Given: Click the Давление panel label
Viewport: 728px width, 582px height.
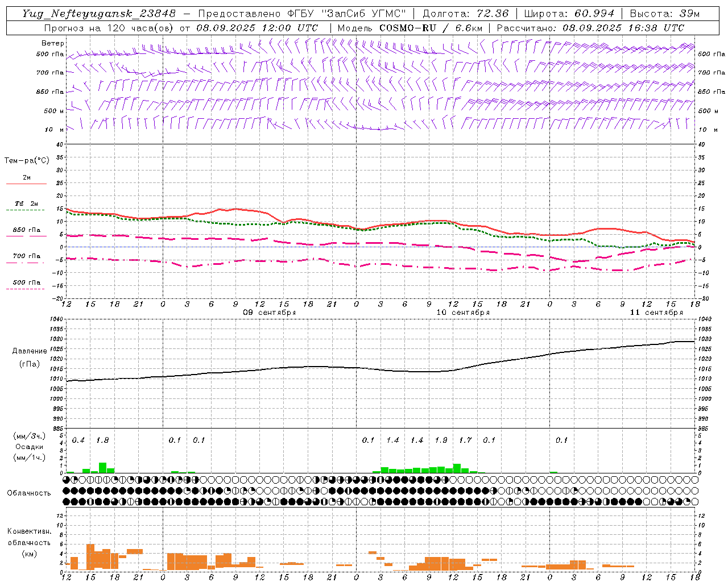Looking at the screenshot, I should click(30, 351).
